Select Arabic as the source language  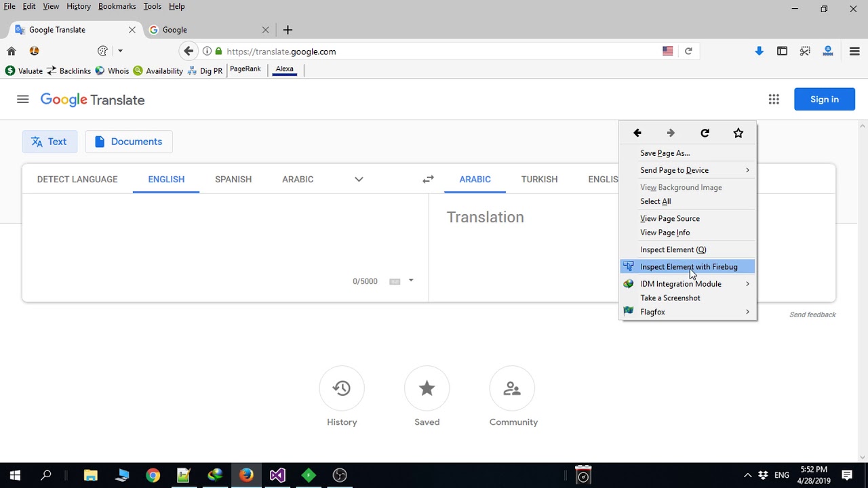coord(298,179)
